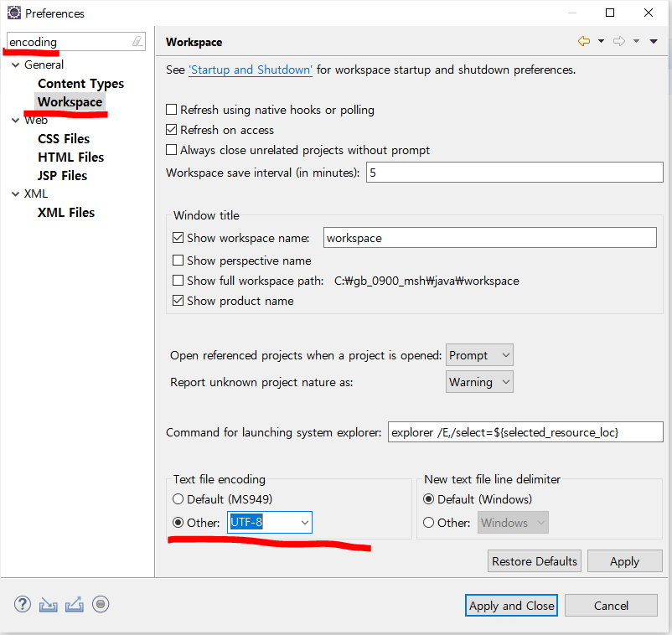Check Always close unrelated projects without prompt
The height and width of the screenshot is (635, 672).
pos(171,150)
